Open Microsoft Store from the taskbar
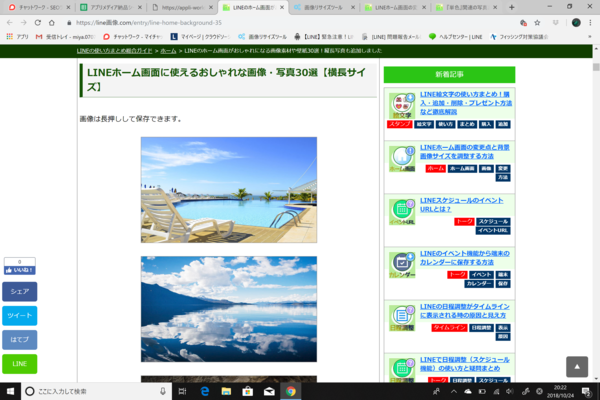The height and width of the screenshot is (400, 600). click(x=248, y=391)
